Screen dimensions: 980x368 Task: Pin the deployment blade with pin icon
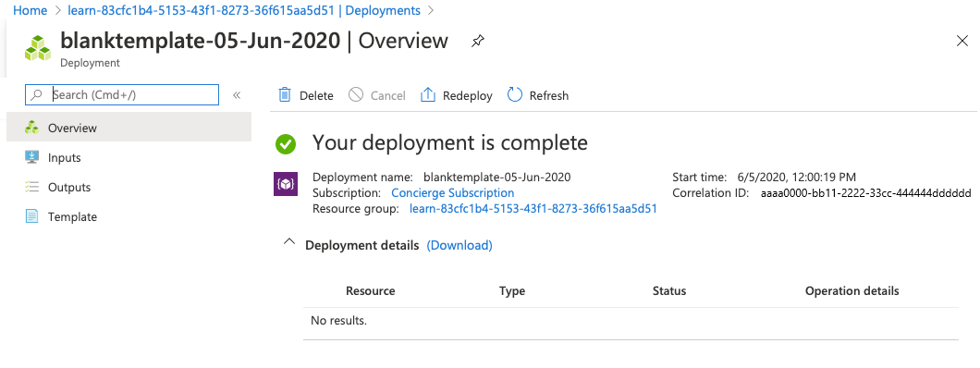pos(477,42)
